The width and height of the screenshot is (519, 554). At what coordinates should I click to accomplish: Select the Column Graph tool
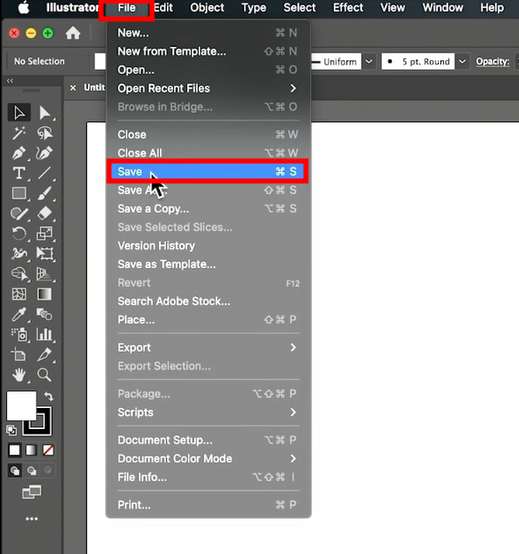coord(45,334)
